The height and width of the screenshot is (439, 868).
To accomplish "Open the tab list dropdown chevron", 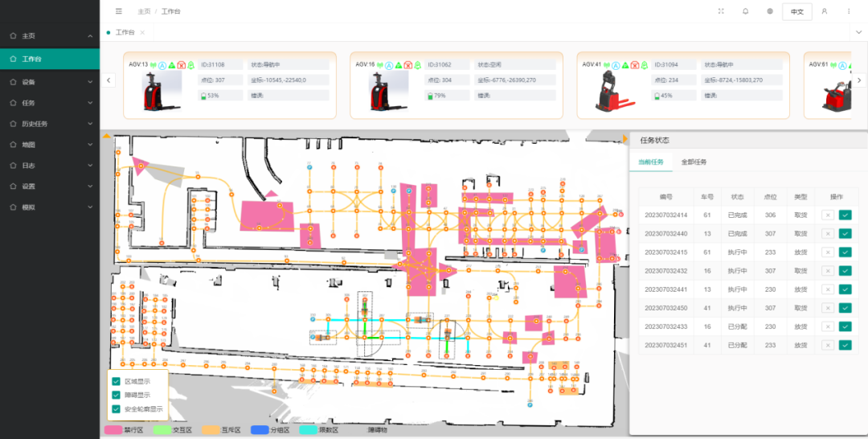I will click(x=858, y=32).
